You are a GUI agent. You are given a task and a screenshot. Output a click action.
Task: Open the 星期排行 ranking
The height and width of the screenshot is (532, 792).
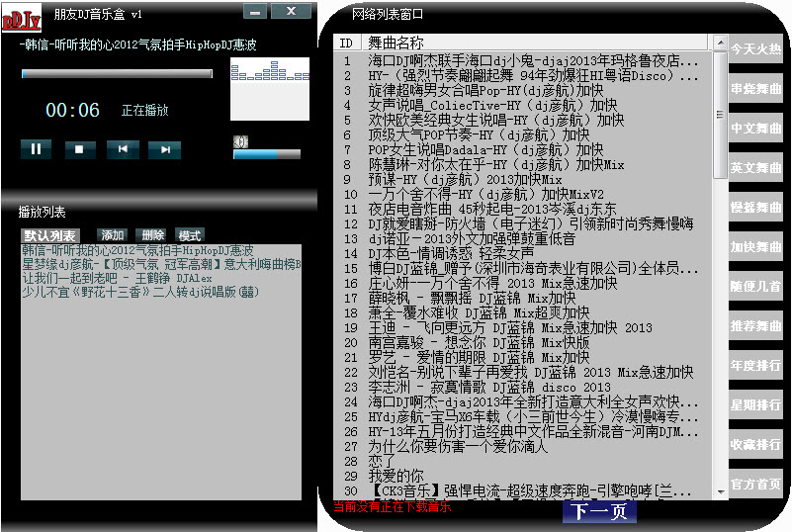[x=755, y=404]
